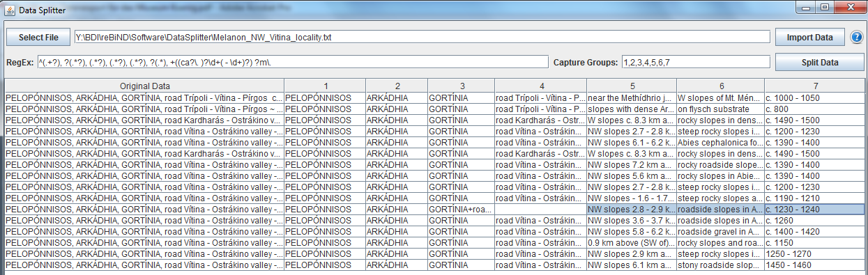This screenshot has height=275, width=868.
Task: Select the 'rocky slopes in Abie...' cell
Action: pos(720,175)
